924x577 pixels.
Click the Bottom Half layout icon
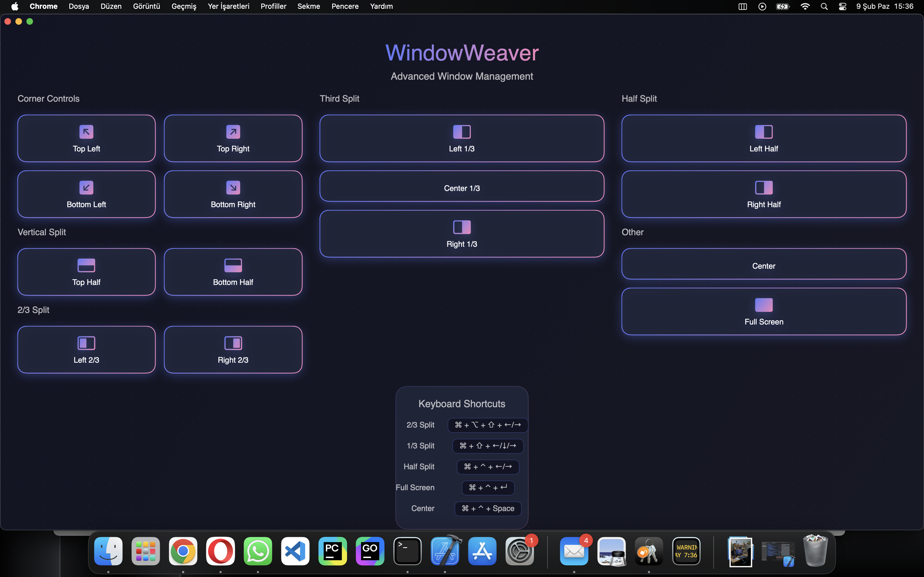(233, 266)
